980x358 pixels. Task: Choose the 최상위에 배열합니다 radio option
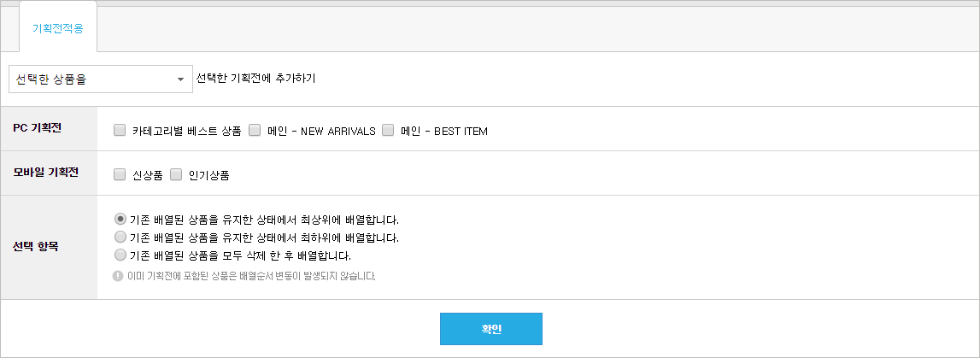(120, 220)
